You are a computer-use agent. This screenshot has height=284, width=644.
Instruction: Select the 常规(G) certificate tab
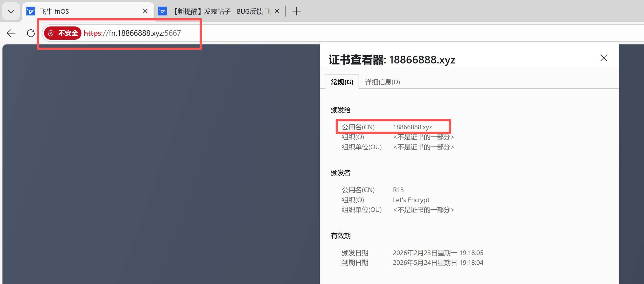(x=342, y=82)
